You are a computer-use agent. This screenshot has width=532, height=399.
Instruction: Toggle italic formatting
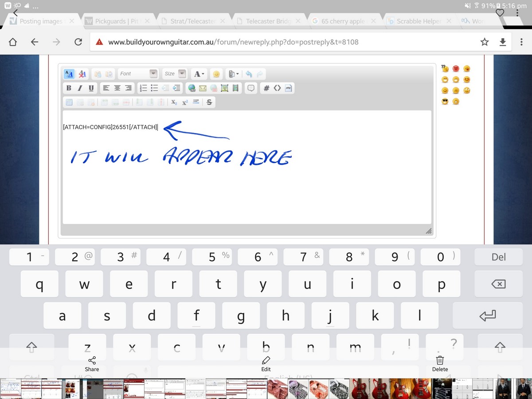(x=80, y=88)
